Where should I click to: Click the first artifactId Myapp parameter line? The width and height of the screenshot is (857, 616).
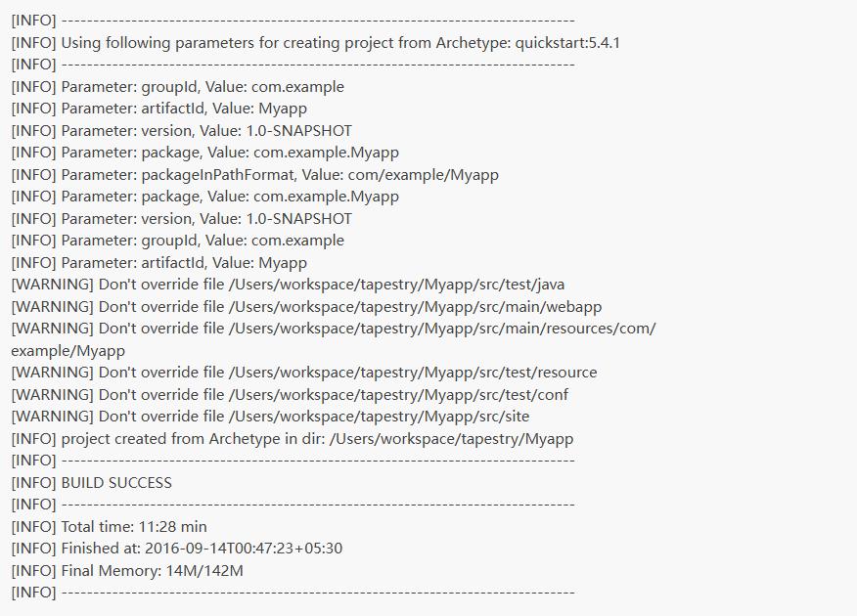tap(159, 109)
